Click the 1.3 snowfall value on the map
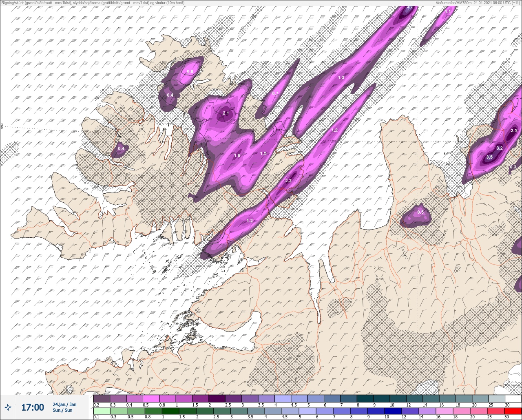Image resolution: width=522 pixels, height=420 pixels. 341,77
